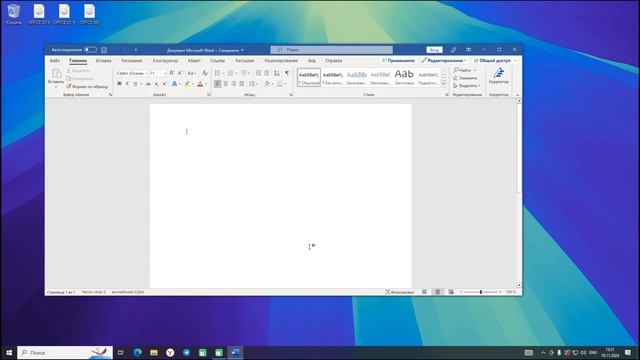This screenshot has width=640, height=360.
Task: Click the Sign in (Вход) button
Action: [x=434, y=50]
